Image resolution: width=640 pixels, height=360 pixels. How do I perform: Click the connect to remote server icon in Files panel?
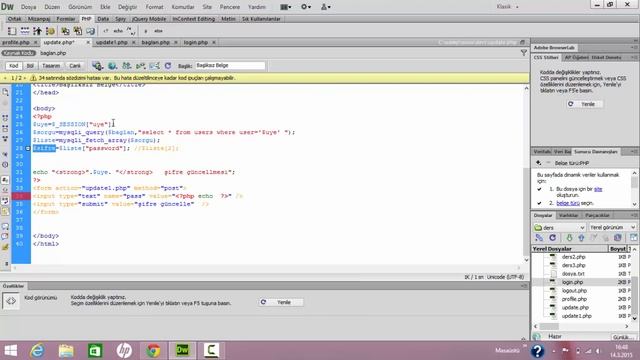pyautogui.click(x=539, y=238)
